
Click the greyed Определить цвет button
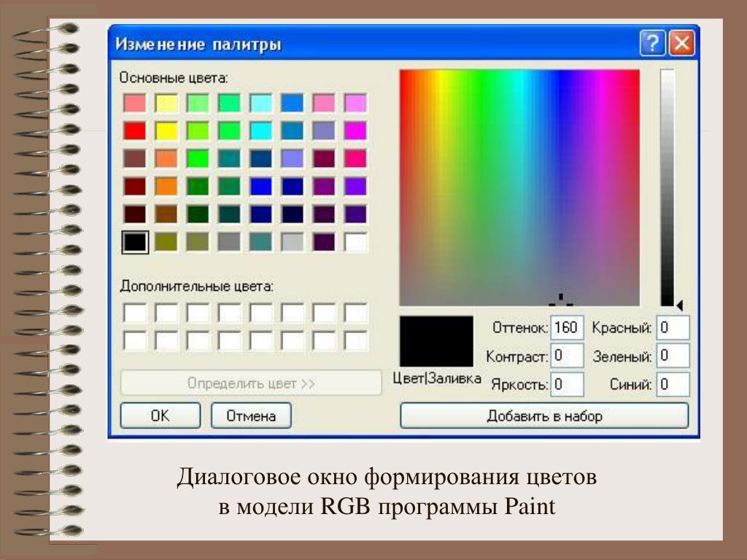point(251,383)
